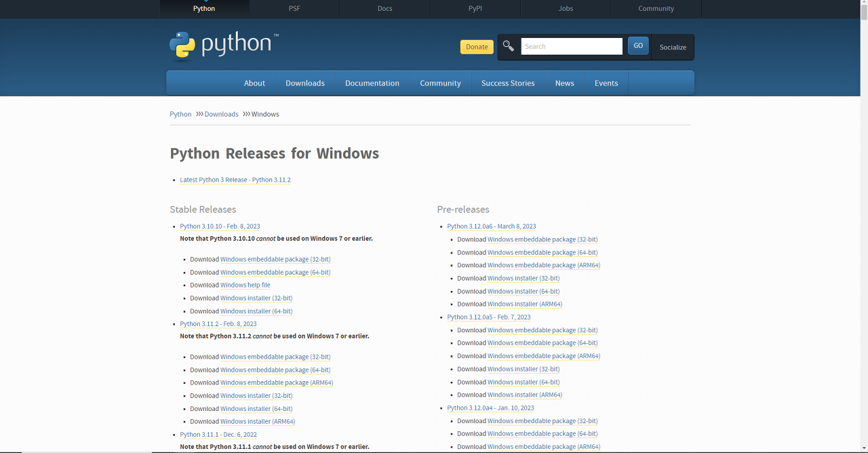This screenshot has height=453, width=868.
Task: Download 3.12.0a5 Windows installer (ARM64)
Action: click(x=525, y=395)
